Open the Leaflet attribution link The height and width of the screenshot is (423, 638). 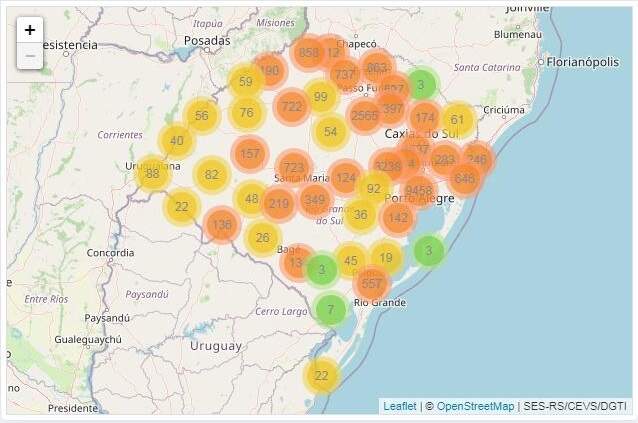[x=400, y=406]
